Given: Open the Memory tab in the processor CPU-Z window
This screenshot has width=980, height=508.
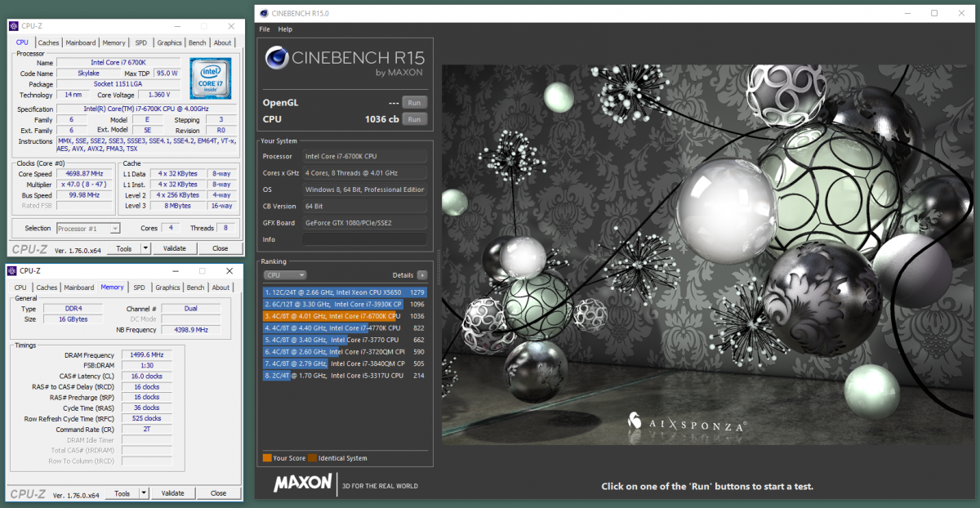Looking at the screenshot, I should [114, 43].
